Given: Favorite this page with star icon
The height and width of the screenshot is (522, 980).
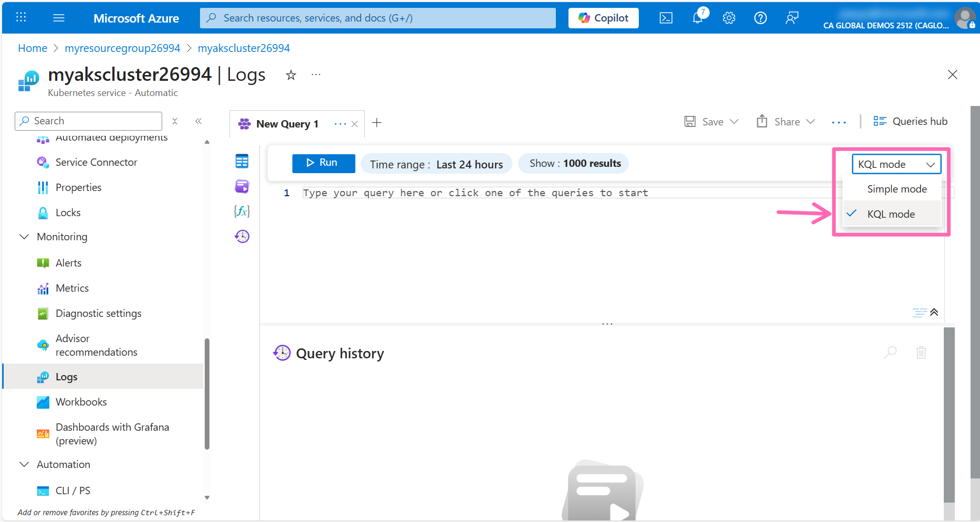Looking at the screenshot, I should click(291, 76).
